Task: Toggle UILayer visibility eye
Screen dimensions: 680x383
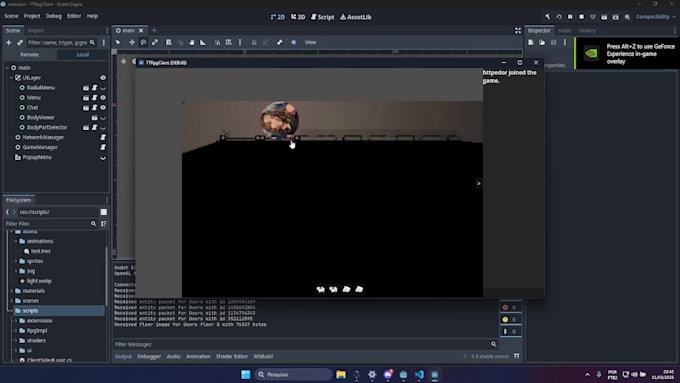Action: (103, 78)
